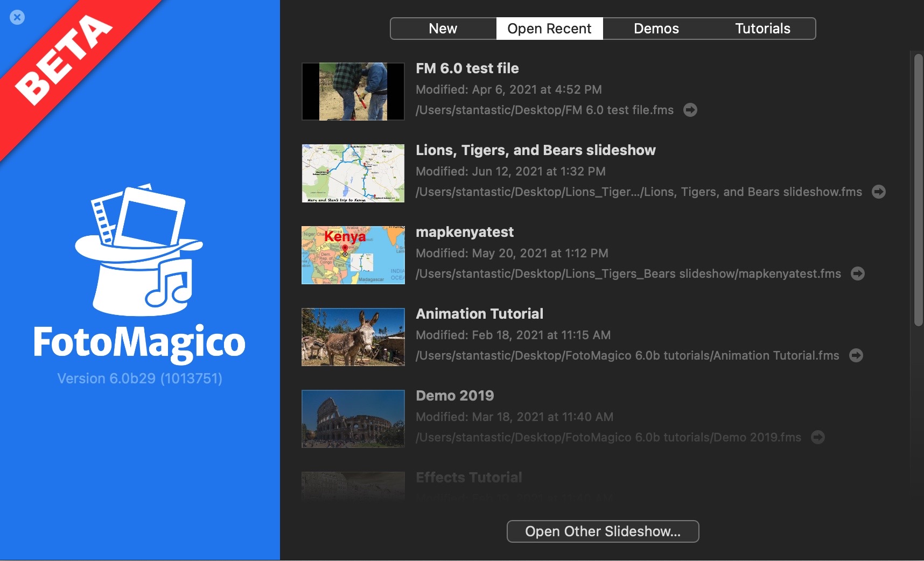This screenshot has height=561, width=924.
Task: Click Open Other Slideshow button
Action: 603,531
